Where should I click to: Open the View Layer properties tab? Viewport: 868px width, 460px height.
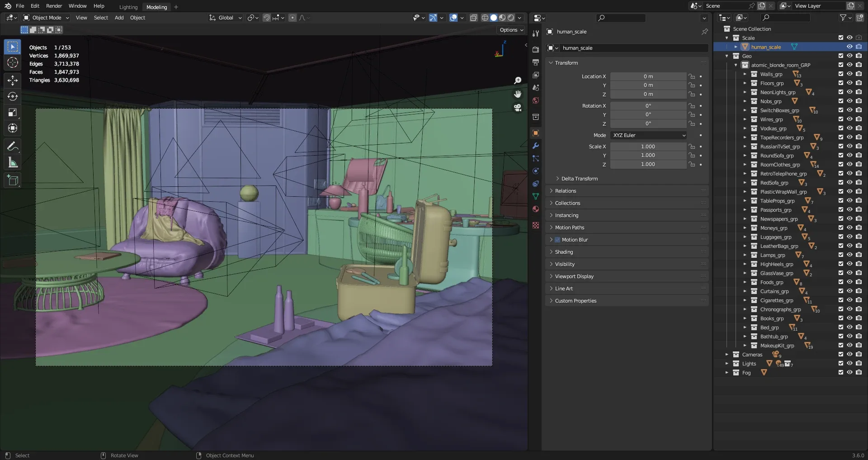(x=536, y=75)
